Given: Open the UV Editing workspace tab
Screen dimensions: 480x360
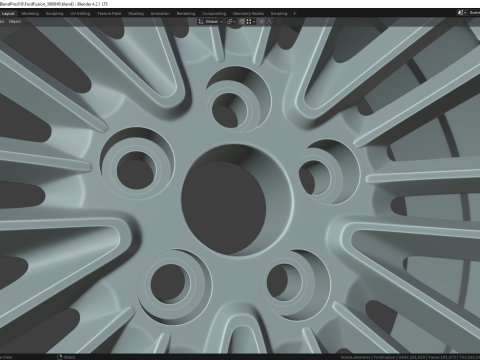Looking at the screenshot, I should click(x=80, y=14).
